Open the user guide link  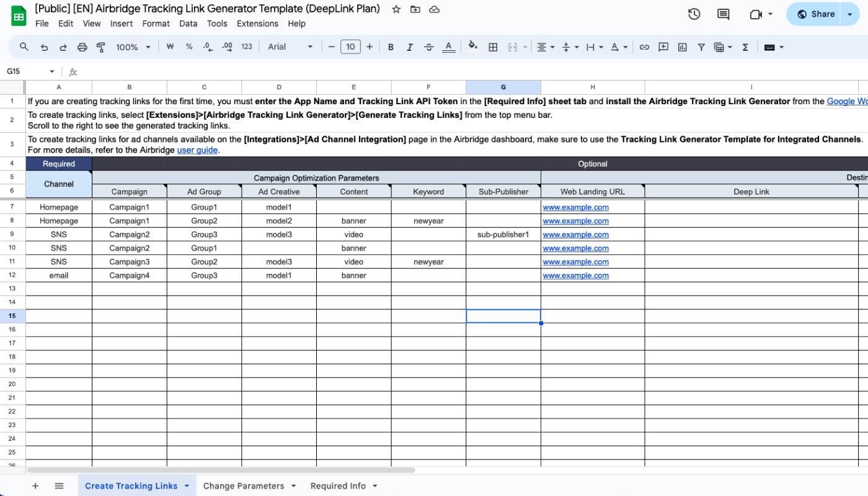[197, 150]
